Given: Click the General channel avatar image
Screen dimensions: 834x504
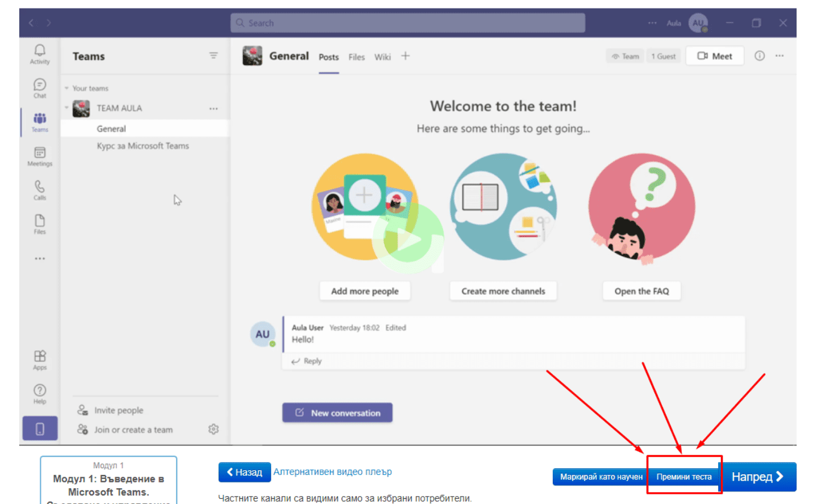Looking at the screenshot, I should (252, 56).
